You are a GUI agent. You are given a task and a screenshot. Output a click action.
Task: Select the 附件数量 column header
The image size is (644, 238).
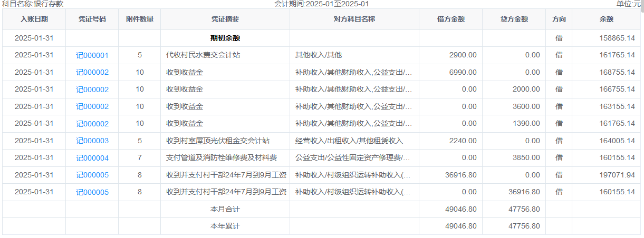coord(140,19)
